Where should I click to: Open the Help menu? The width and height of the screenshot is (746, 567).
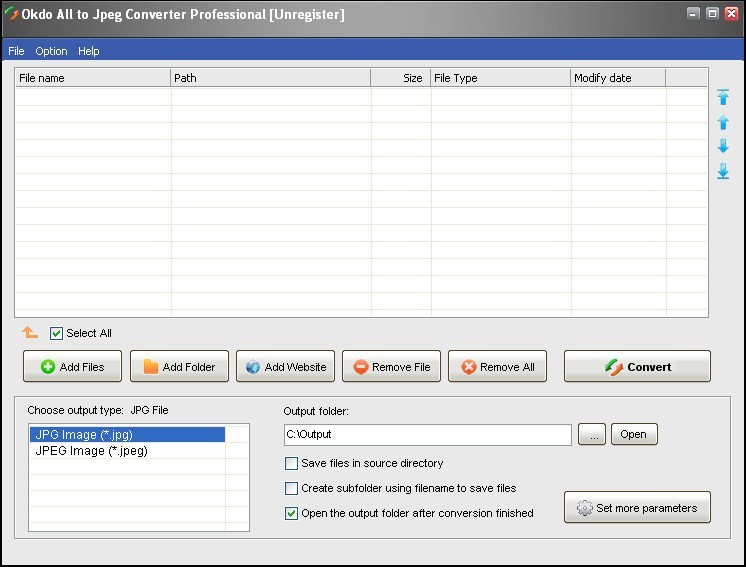tap(88, 51)
